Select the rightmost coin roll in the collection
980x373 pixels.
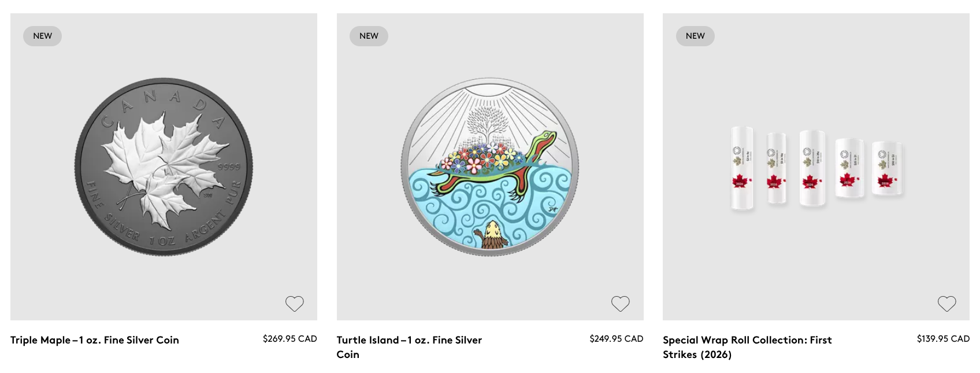point(887,168)
